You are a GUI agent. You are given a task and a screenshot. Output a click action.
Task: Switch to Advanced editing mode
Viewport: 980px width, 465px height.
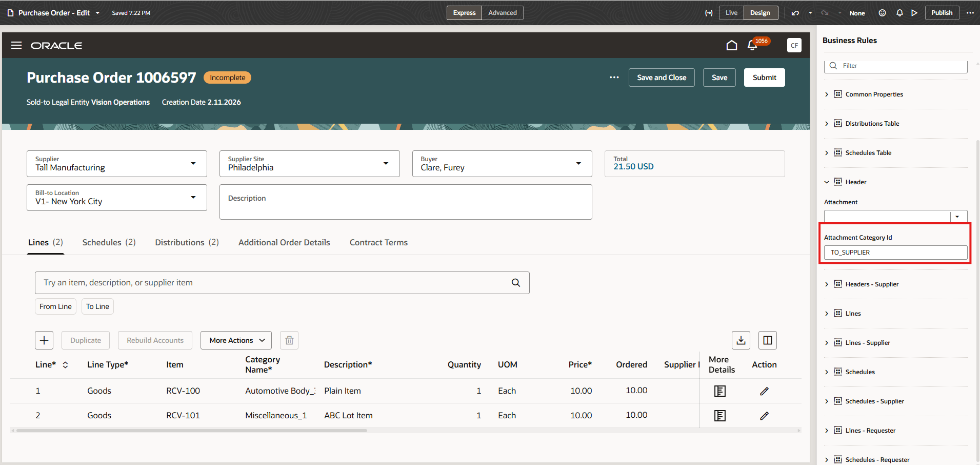click(x=502, y=12)
